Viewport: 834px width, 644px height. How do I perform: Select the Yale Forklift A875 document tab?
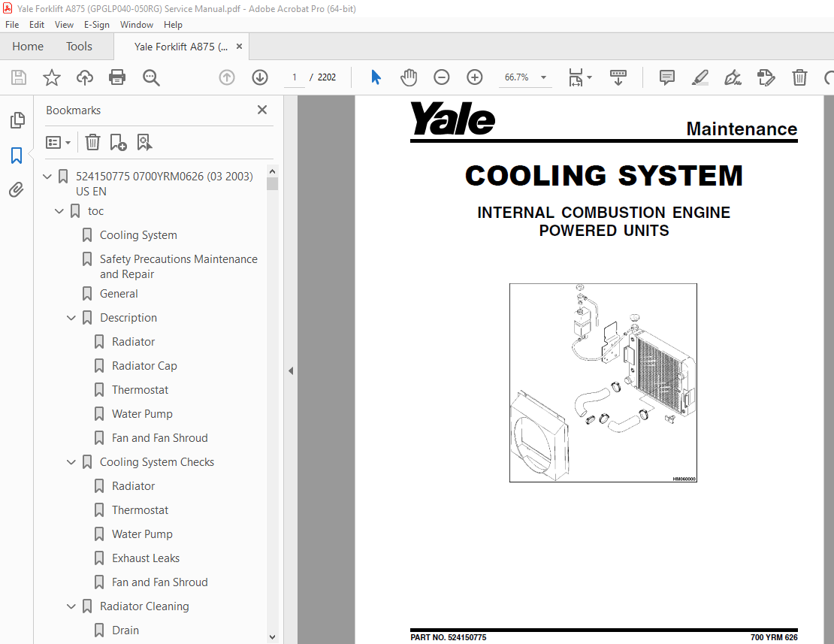coord(181,47)
